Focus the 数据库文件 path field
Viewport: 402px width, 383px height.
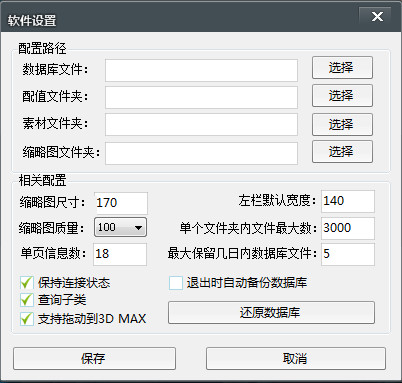(x=201, y=70)
